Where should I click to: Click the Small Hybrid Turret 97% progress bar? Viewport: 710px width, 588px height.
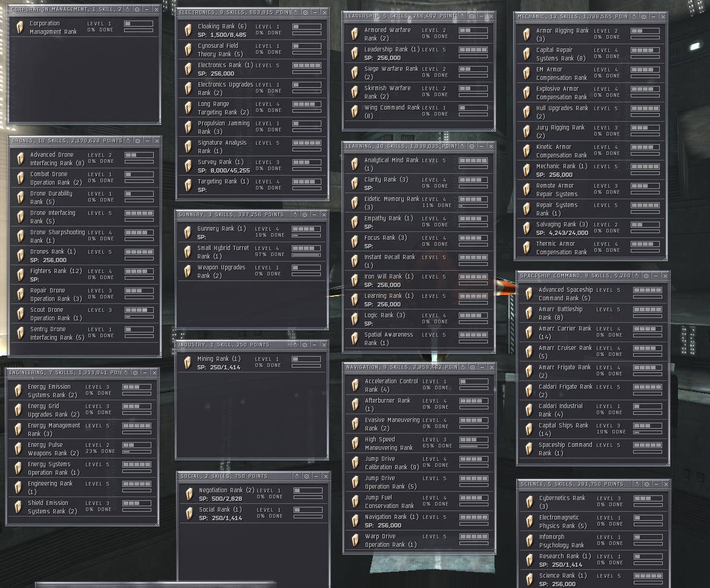point(306,255)
